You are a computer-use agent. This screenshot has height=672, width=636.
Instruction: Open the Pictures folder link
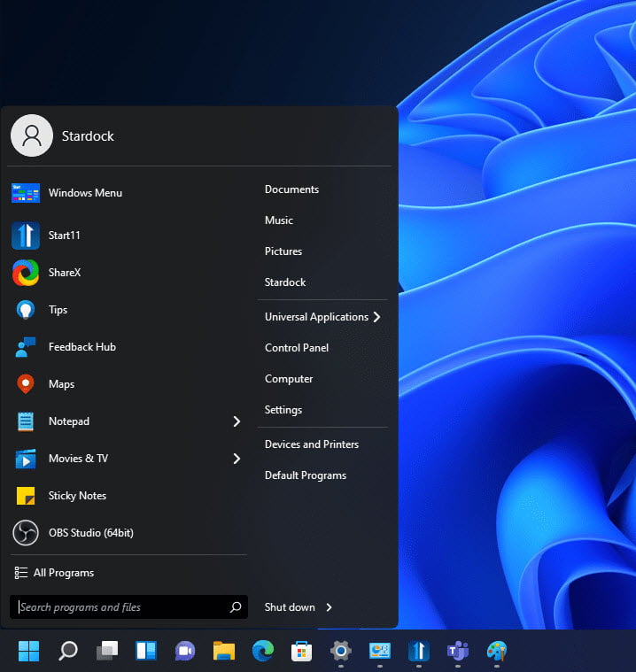[x=283, y=251]
